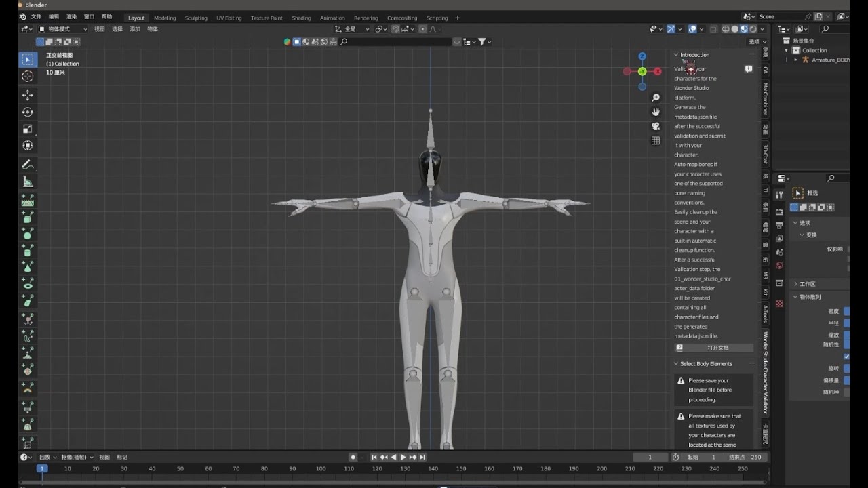Switch to the Sculpting workspace tab

click(196, 18)
